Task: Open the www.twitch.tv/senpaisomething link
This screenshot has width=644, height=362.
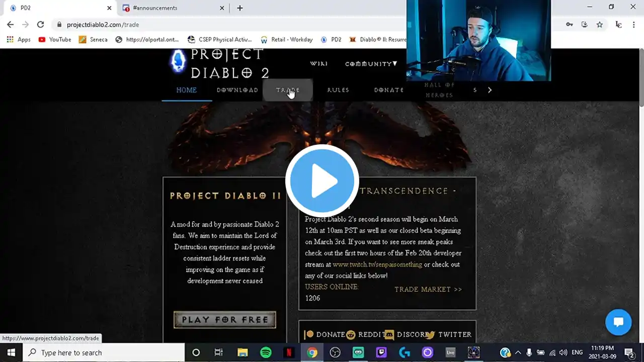Action: (377, 264)
